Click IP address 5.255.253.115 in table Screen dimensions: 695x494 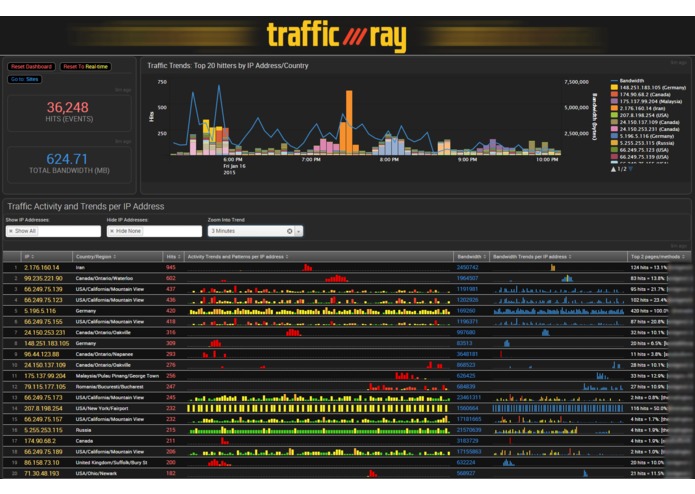pyautogui.click(x=43, y=430)
